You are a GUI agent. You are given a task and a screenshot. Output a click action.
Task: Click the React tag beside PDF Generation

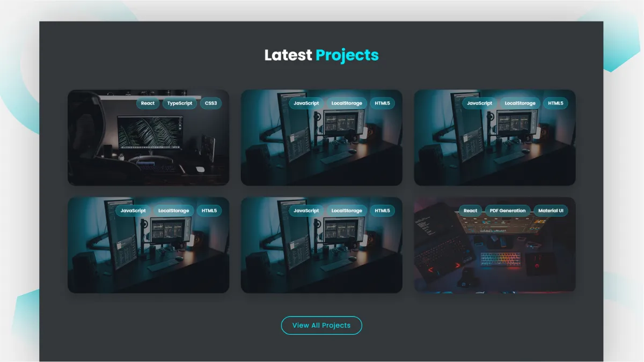click(471, 211)
